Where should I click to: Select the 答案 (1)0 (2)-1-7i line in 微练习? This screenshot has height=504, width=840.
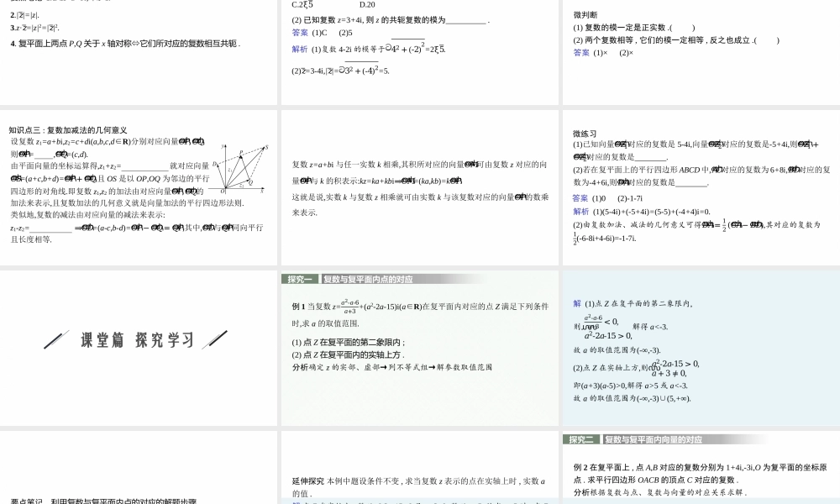605,197
